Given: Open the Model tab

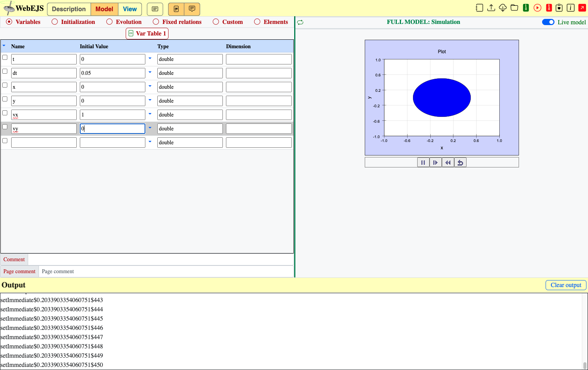Looking at the screenshot, I should point(104,9).
